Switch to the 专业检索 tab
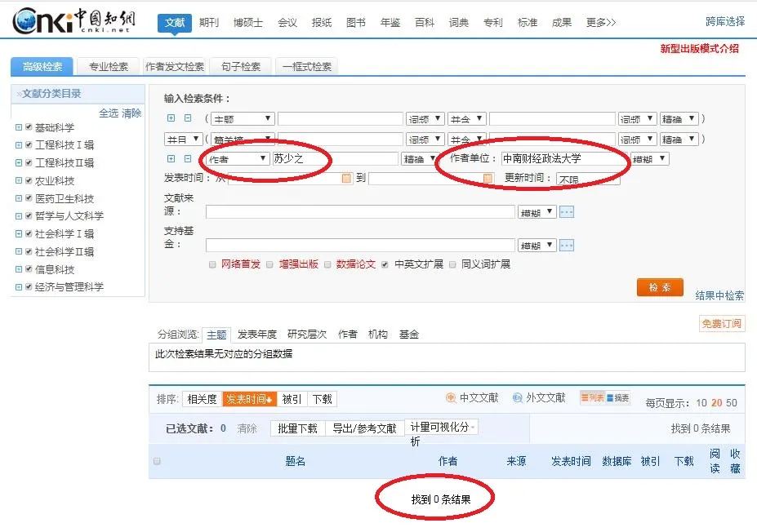 (x=109, y=67)
